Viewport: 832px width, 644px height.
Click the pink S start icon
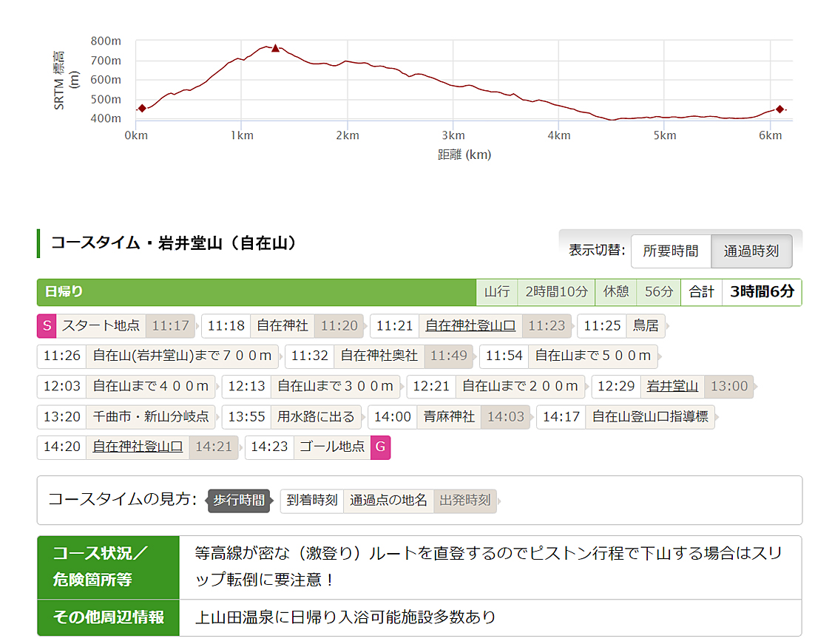47,325
